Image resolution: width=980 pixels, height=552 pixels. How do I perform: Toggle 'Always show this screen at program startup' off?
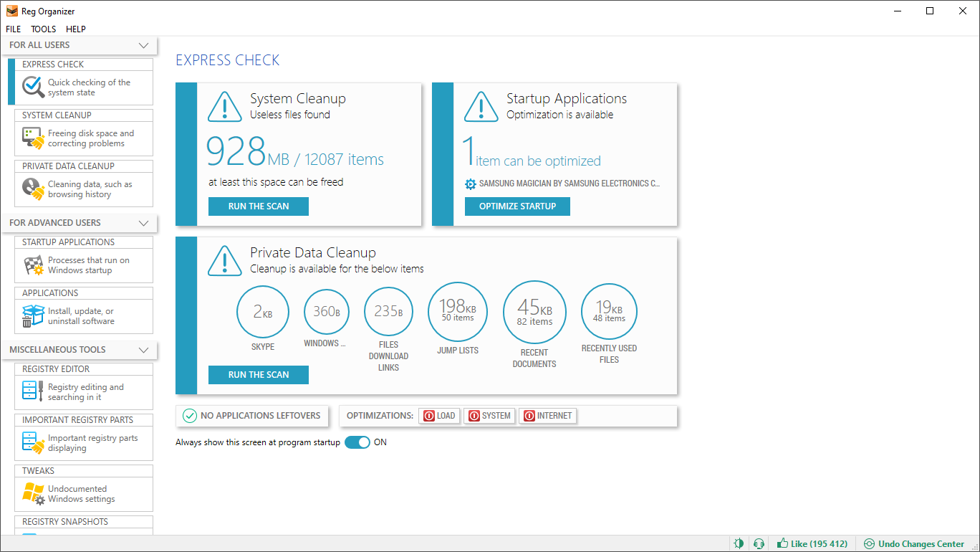357,442
